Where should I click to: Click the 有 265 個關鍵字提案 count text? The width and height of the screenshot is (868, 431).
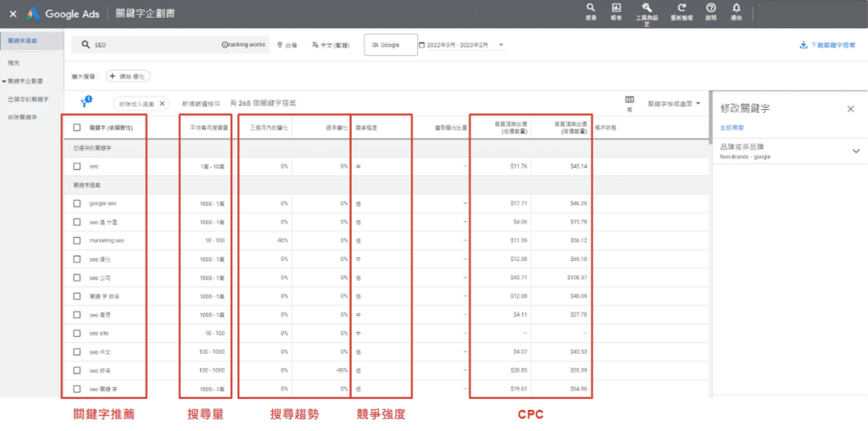[263, 103]
